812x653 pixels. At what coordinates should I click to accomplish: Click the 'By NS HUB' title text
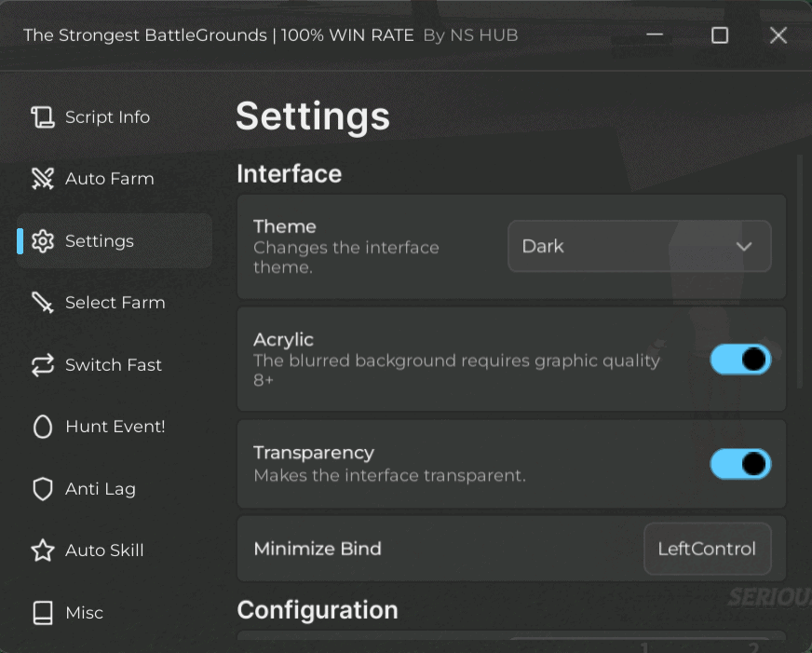pyautogui.click(x=471, y=35)
